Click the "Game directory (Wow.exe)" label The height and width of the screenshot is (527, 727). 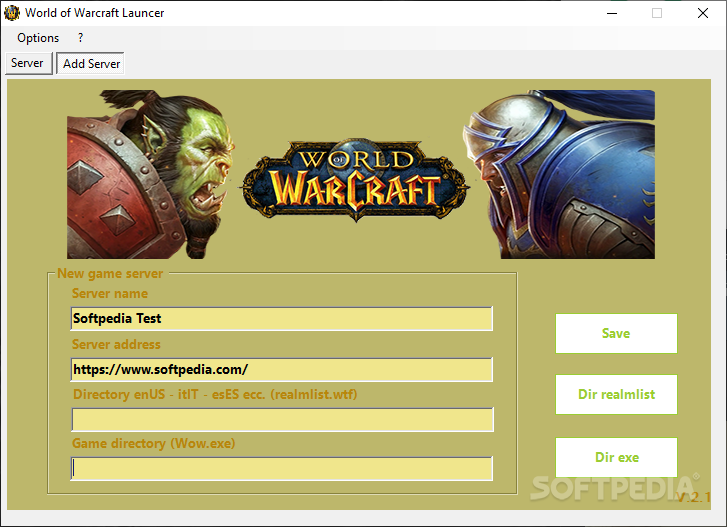point(153,444)
